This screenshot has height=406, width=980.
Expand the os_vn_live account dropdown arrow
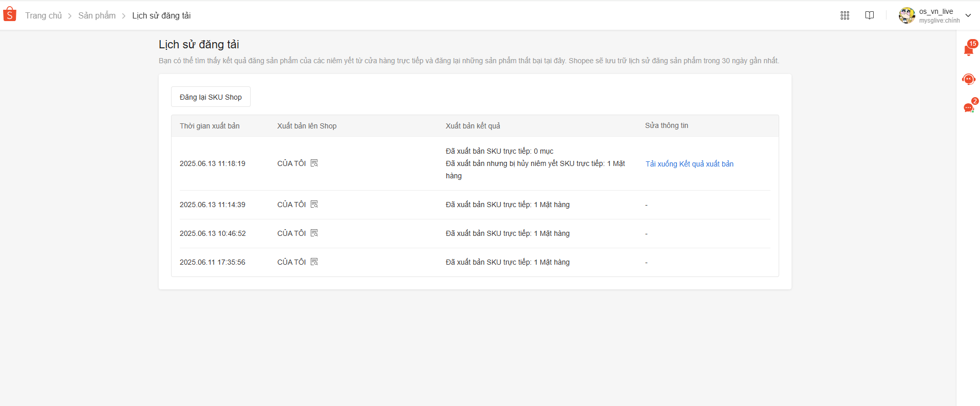(968, 15)
